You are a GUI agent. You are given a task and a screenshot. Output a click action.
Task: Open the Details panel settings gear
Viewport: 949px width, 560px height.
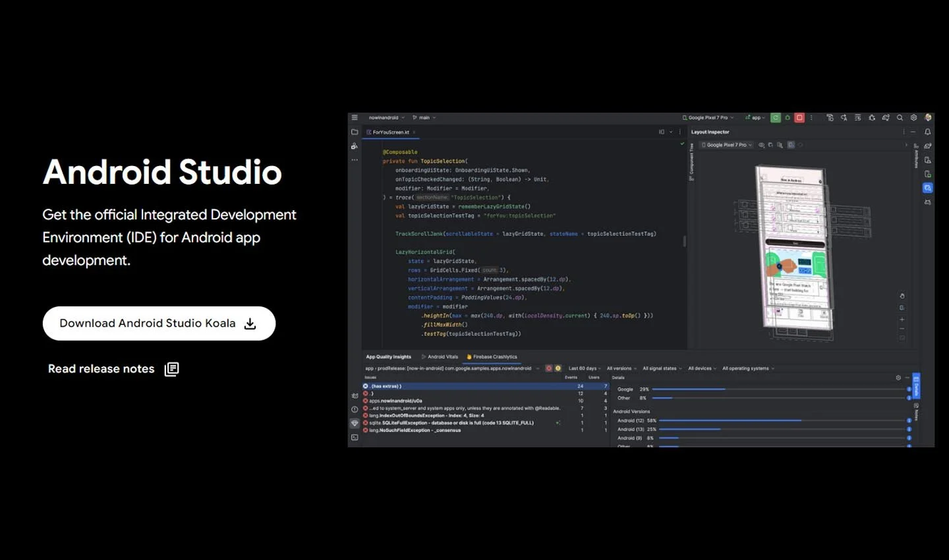click(x=898, y=378)
